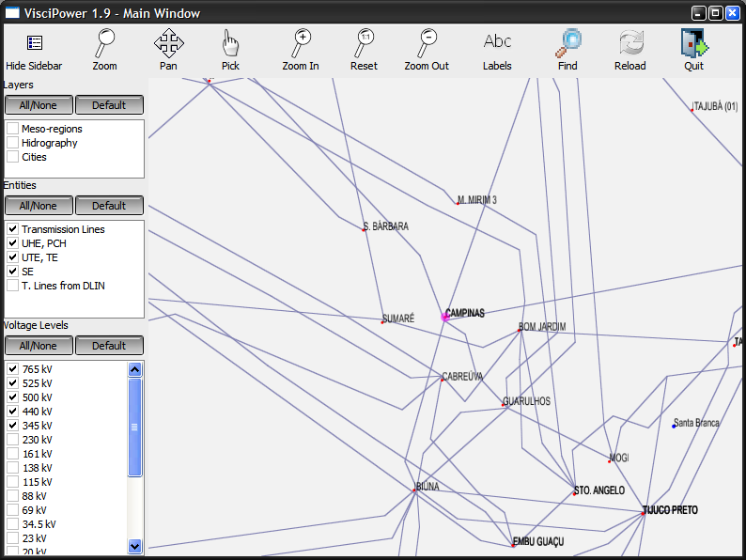Click voltage list scroll down arrow

135,546
